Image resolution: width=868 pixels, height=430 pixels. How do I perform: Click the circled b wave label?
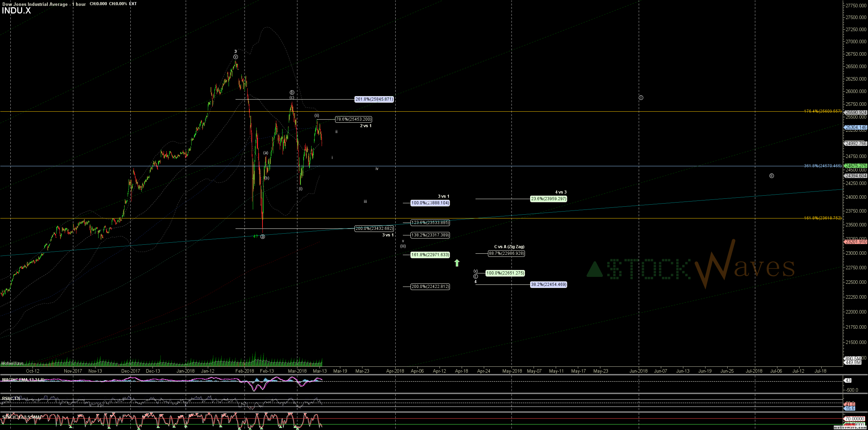pos(292,92)
